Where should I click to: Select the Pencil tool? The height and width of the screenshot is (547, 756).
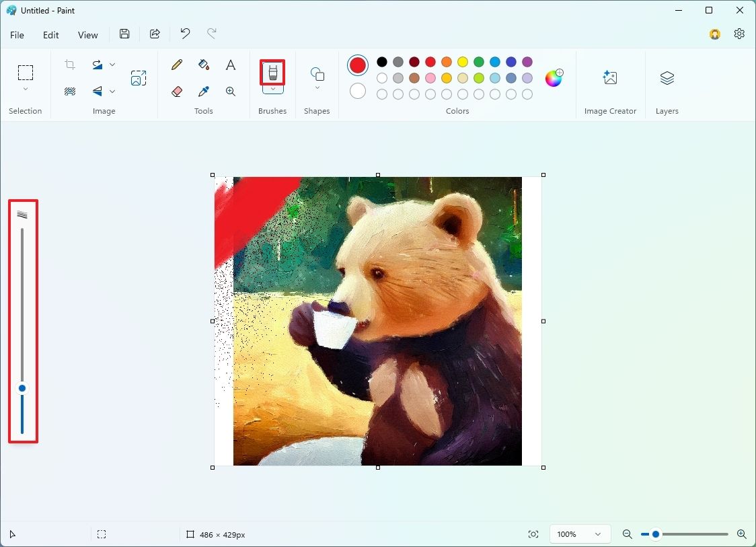pos(176,65)
